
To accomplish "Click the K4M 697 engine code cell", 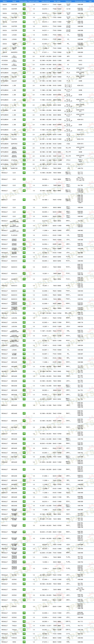I will coord(80,354).
